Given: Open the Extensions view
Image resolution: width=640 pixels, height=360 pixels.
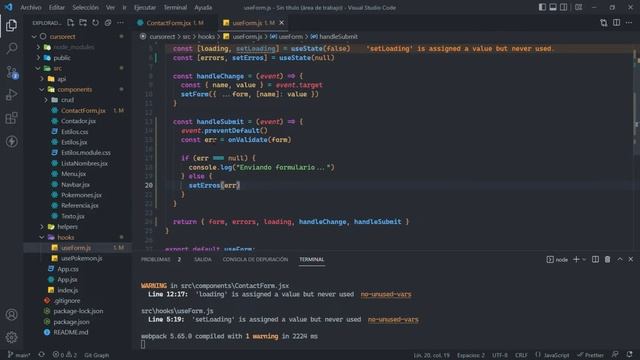Looking at the screenshot, I should pos(11,118).
